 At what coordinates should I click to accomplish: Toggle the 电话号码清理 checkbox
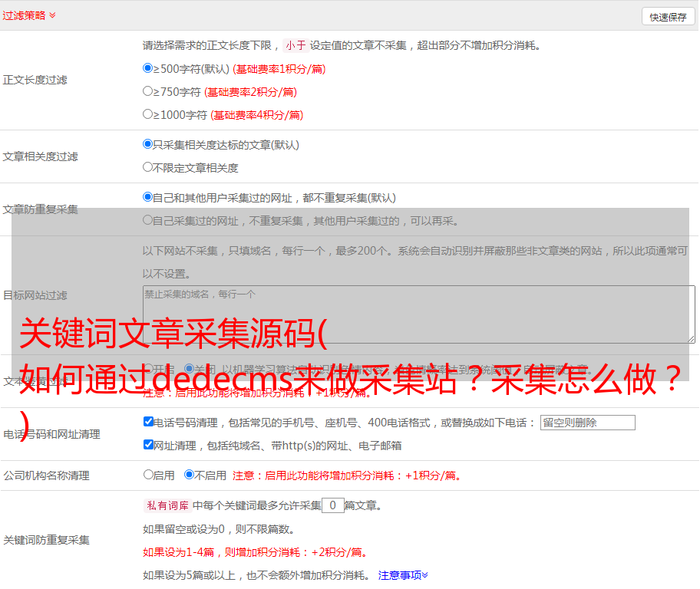(x=149, y=422)
